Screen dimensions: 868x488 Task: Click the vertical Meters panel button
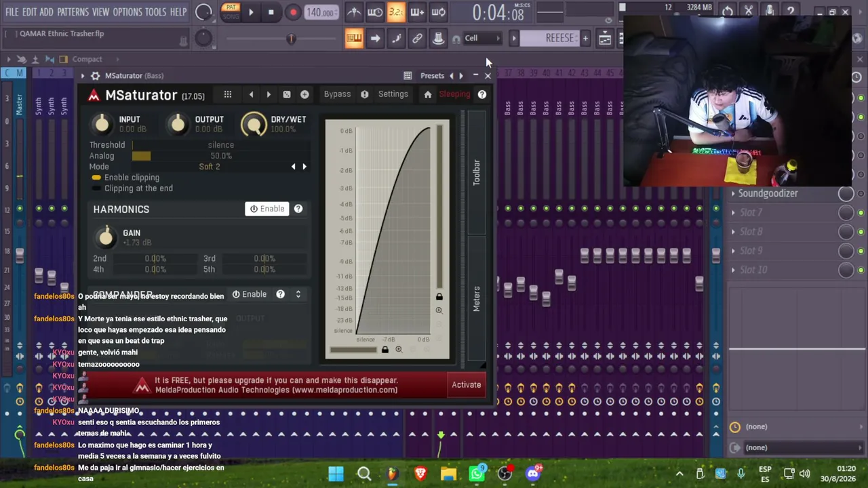tap(477, 298)
